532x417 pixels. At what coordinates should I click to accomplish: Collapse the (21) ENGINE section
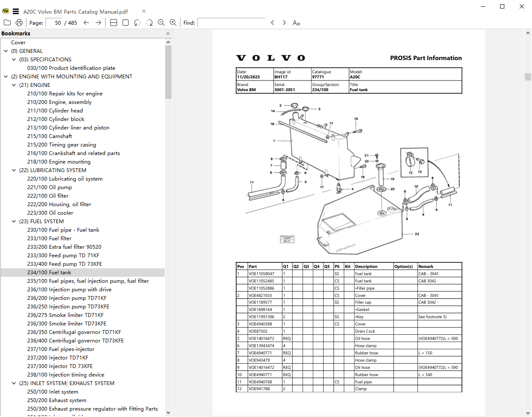click(x=14, y=85)
